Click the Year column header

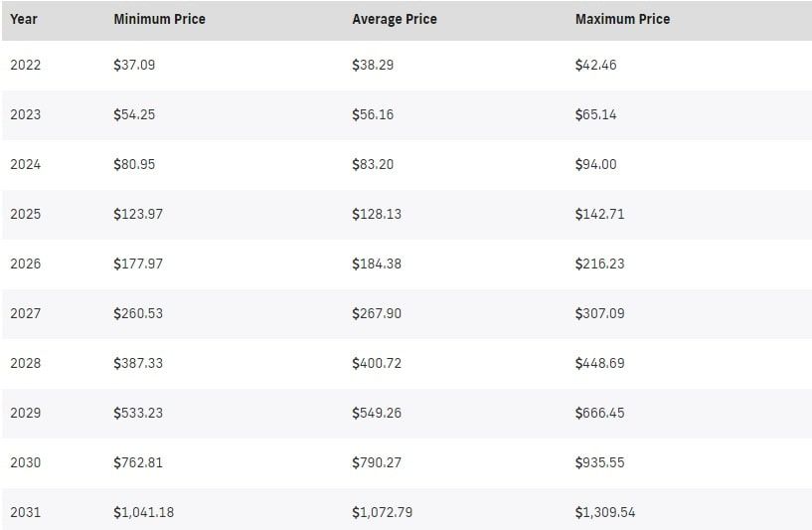pos(24,19)
